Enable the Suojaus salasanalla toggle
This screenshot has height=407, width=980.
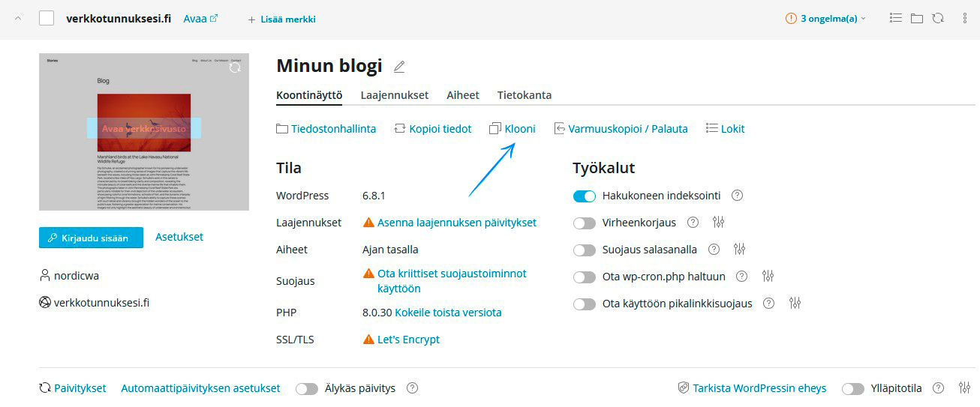tap(584, 250)
